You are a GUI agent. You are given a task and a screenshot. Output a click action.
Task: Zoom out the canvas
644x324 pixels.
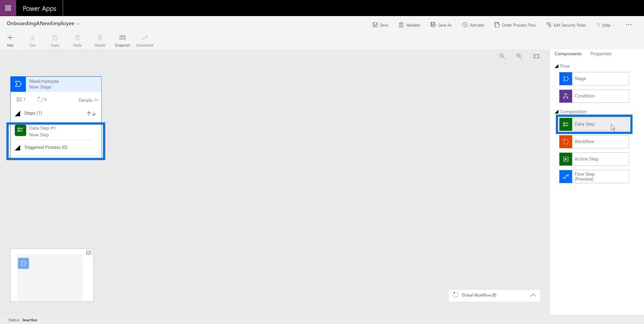(x=502, y=56)
